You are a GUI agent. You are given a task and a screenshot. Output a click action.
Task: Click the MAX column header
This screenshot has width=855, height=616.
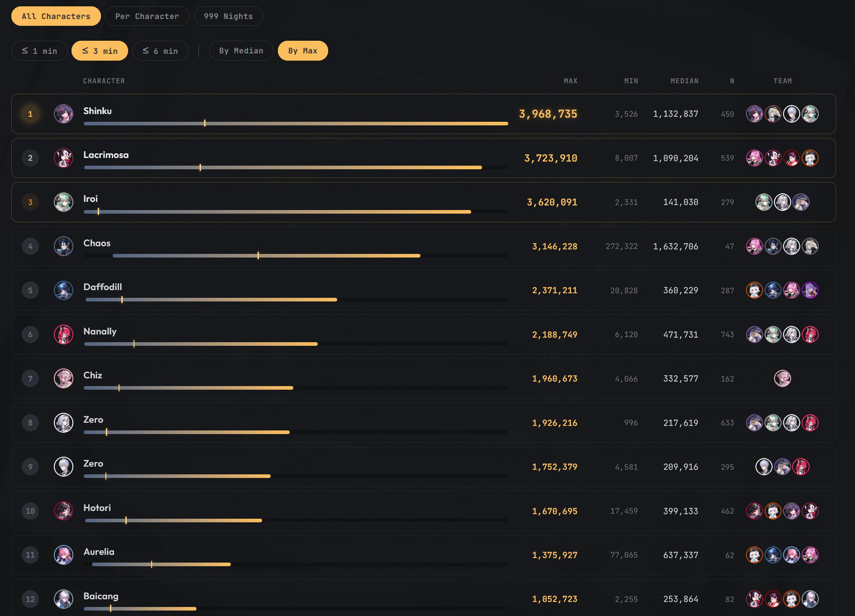(x=570, y=81)
